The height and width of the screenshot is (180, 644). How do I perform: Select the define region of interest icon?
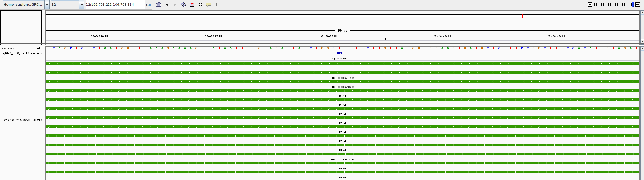(x=192, y=5)
